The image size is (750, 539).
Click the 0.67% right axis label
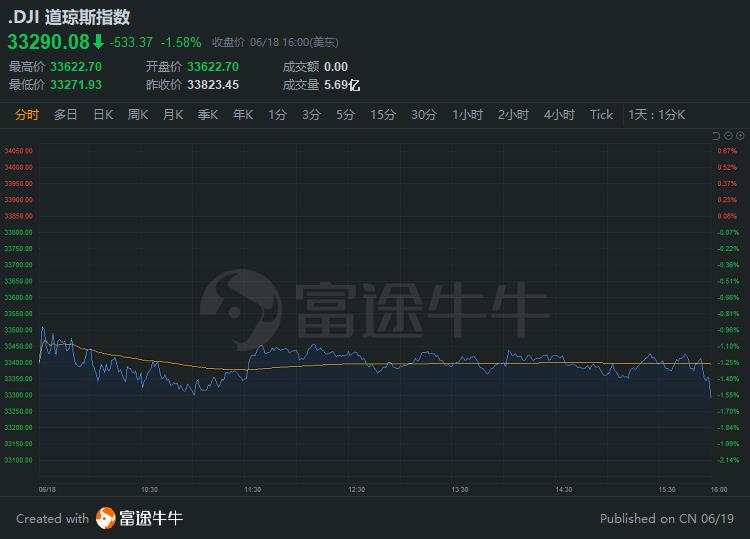coord(727,151)
